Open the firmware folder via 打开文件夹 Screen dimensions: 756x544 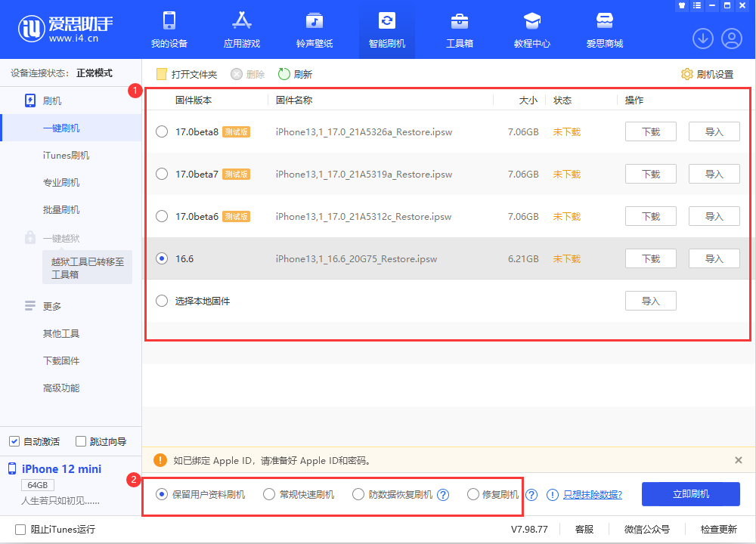186,74
